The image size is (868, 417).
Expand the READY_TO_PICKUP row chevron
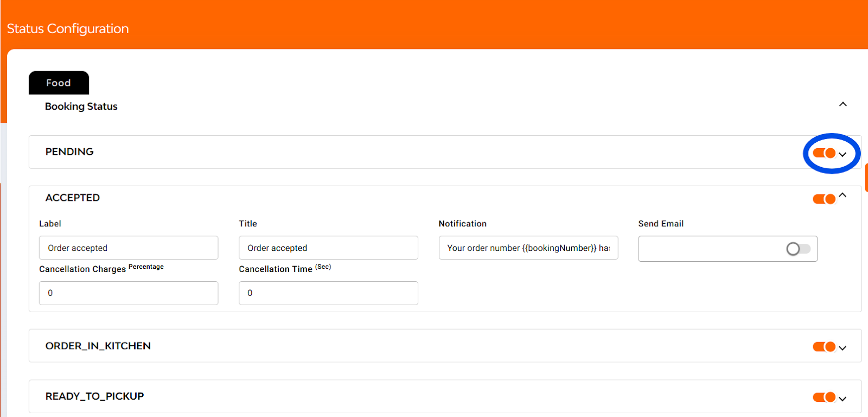click(x=843, y=399)
